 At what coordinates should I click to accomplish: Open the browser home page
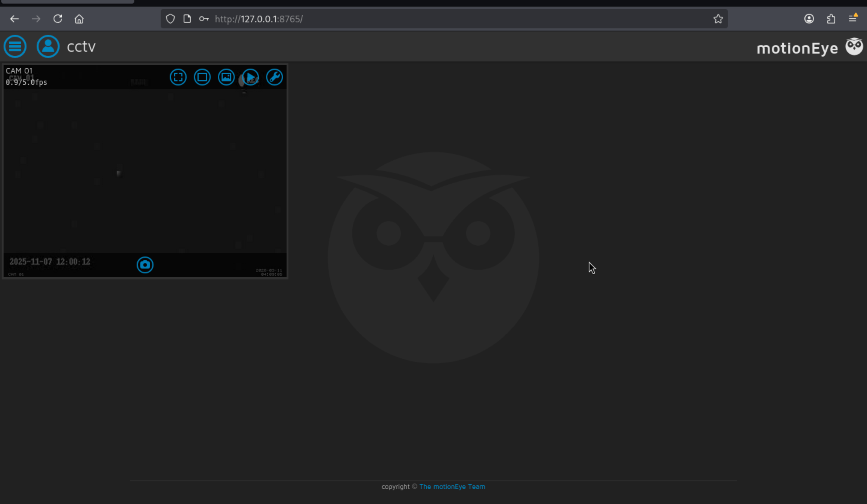pyautogui.click(x=79, y=19)
